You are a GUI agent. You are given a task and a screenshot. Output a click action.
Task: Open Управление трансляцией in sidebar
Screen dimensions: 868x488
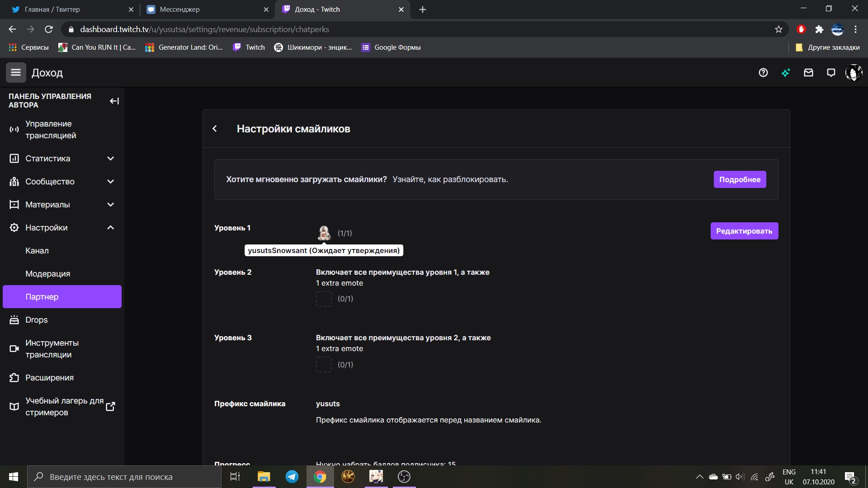[62, 130]
